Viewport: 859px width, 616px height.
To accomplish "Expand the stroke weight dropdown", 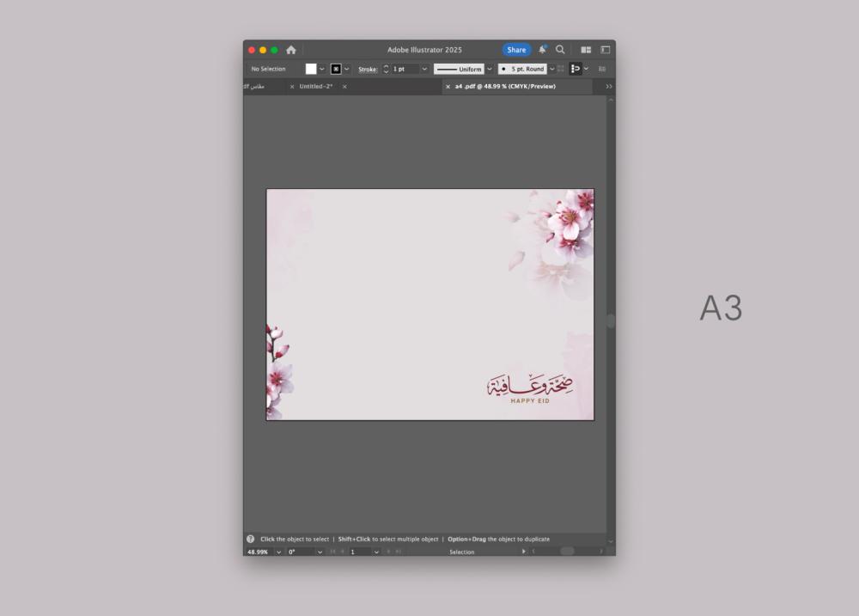I will coord(424,69).
